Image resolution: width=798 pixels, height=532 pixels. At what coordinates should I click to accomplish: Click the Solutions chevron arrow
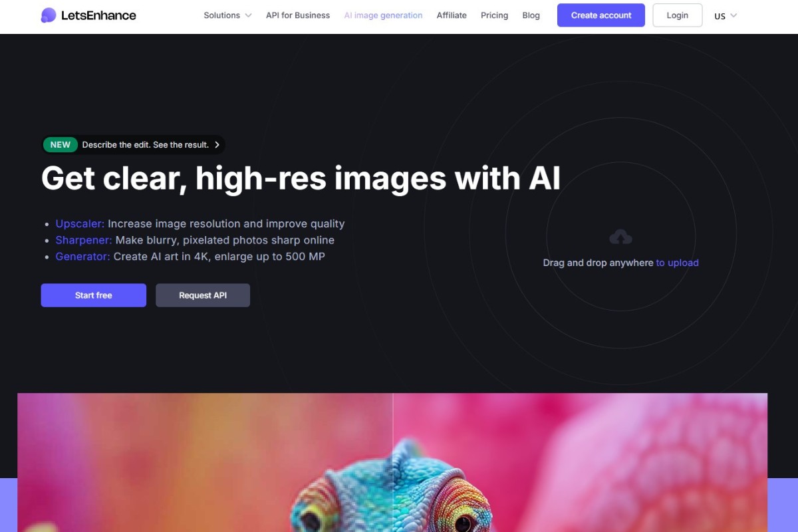[248, 15]
